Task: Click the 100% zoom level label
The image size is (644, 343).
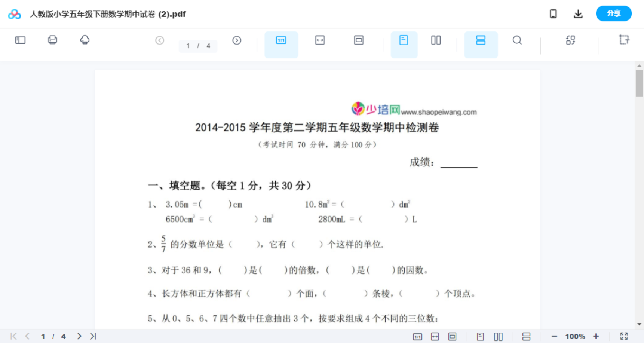Action: point(575,336)
